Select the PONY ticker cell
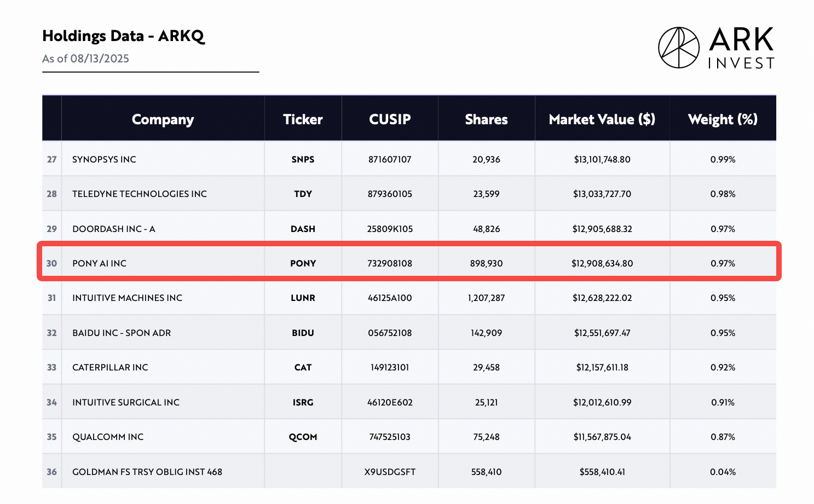The image size is (814, 504). coord(303,263)
